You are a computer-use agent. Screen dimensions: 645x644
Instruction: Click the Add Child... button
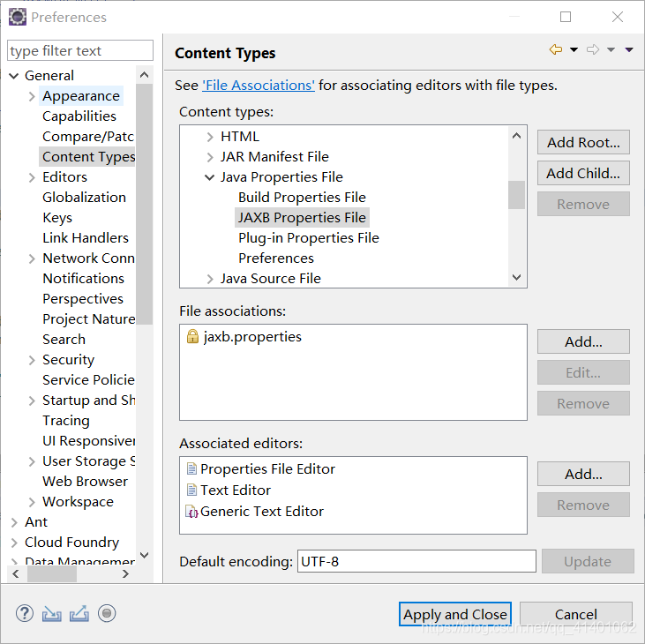[x=583, y=173]
